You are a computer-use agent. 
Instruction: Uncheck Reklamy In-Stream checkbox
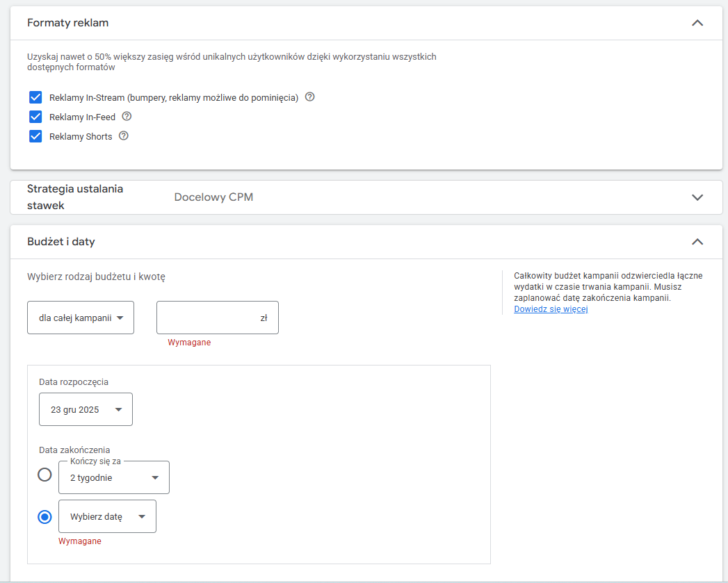[36, 97]
